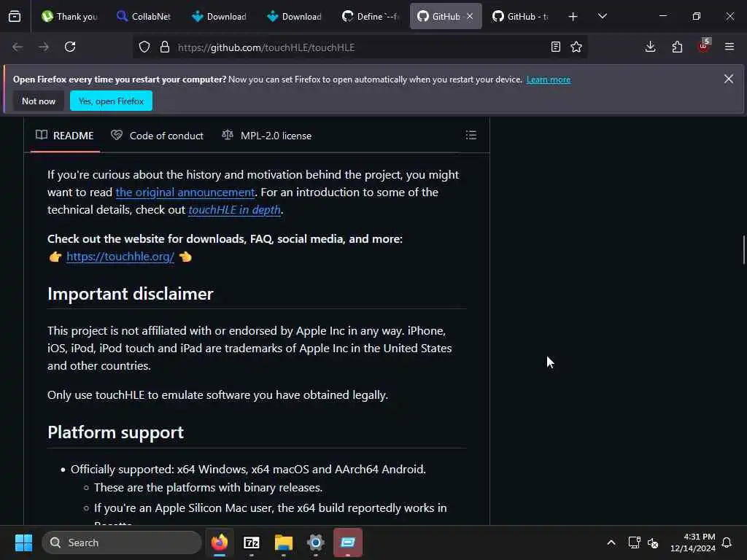Visit the https://touchhle.org/ link
The height and width of the screenshot is (560, 747).
pyautogui.click(x=120, y=257)
